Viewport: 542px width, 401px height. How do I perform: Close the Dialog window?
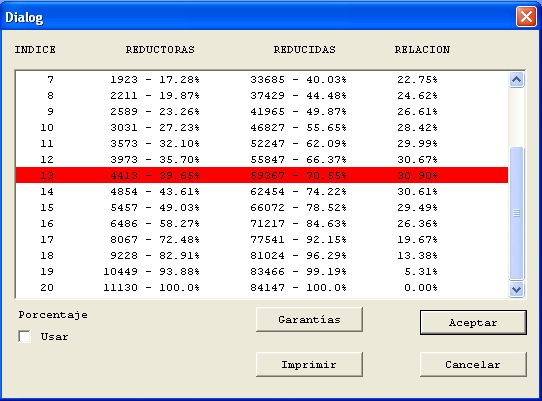tap(526, 17)
